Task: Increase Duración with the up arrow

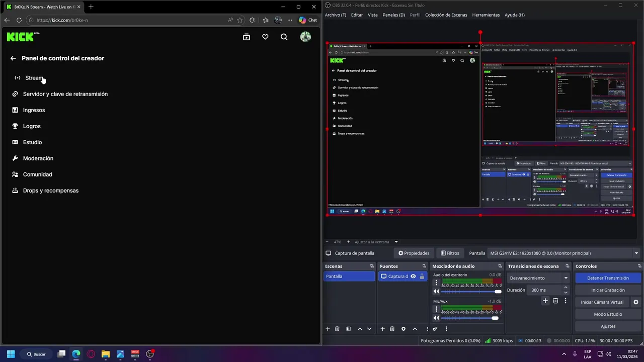Action: [x=566, y=288]
